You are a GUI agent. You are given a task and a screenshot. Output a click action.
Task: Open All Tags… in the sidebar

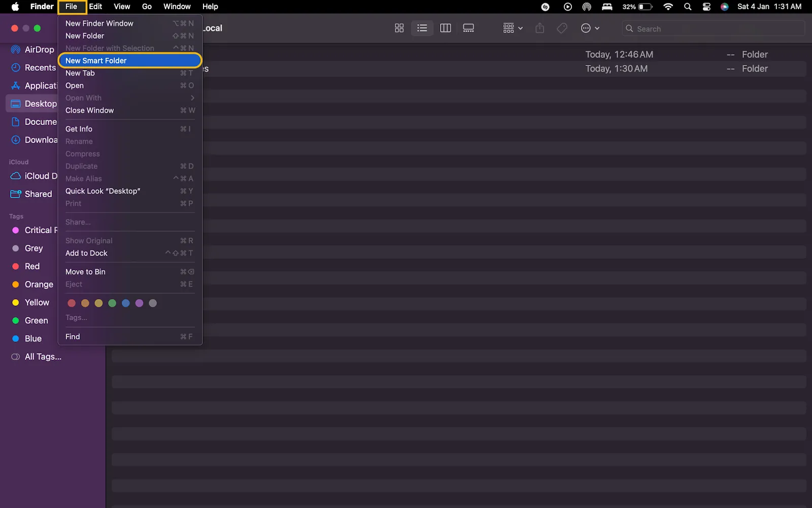pyautogui.click(x=37, y=357)
